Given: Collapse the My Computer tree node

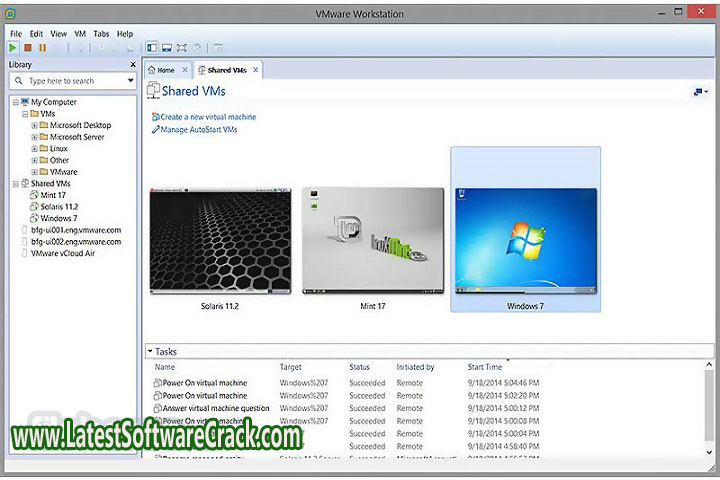Looking at the screenshot, I should [x=16, y=102].
